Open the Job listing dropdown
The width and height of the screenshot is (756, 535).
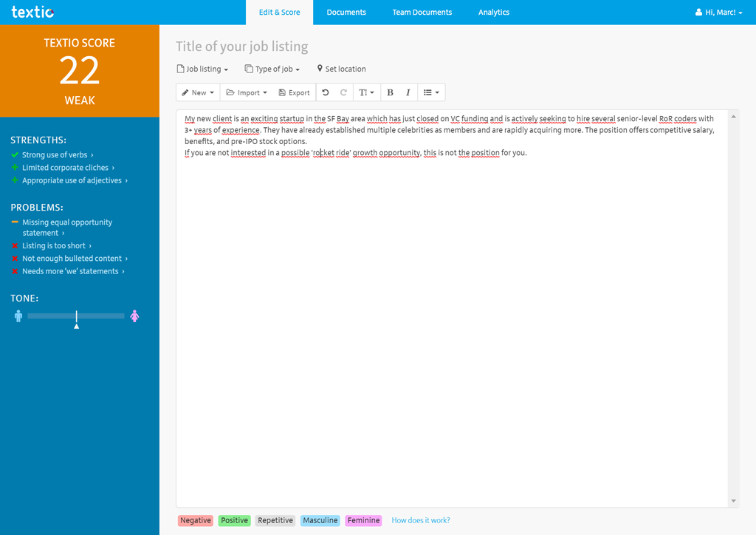pos(202,69)
